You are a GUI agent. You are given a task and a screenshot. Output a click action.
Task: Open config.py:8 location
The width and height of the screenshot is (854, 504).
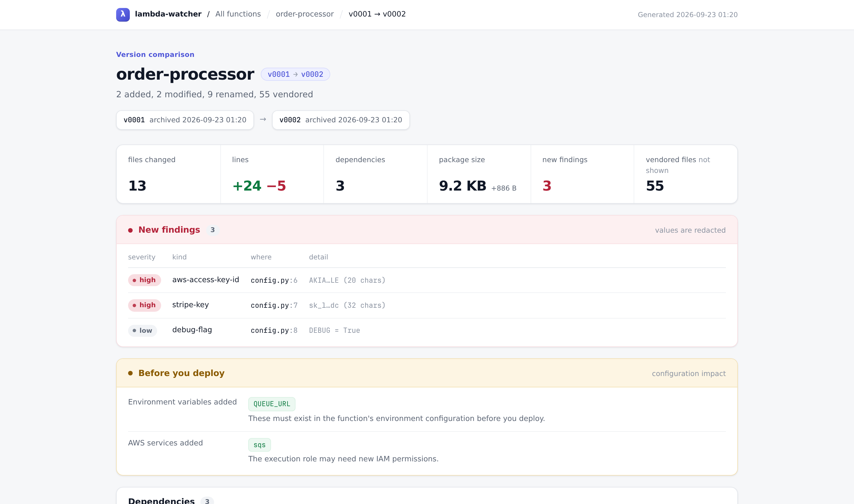274,331
